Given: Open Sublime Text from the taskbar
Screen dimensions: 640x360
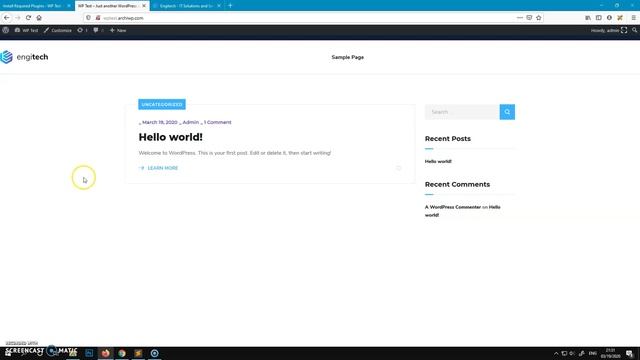Looking at the screenshot, I should (138, 353).
